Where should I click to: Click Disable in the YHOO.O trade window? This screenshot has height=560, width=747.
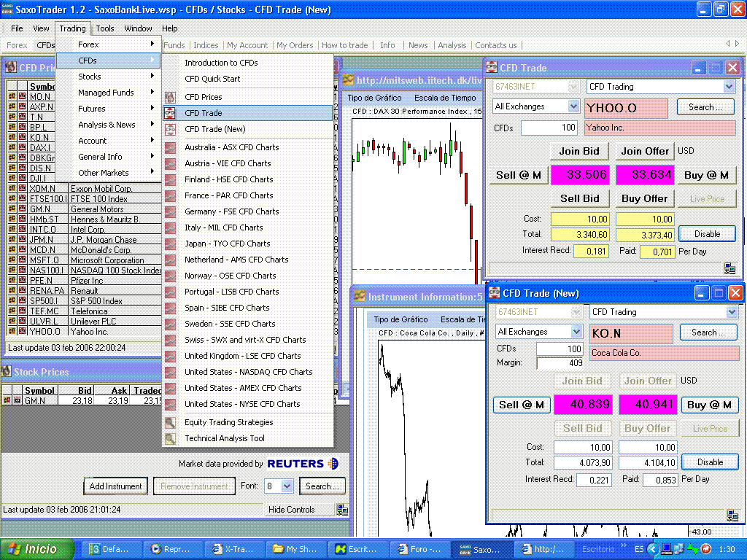coord(707,234)
